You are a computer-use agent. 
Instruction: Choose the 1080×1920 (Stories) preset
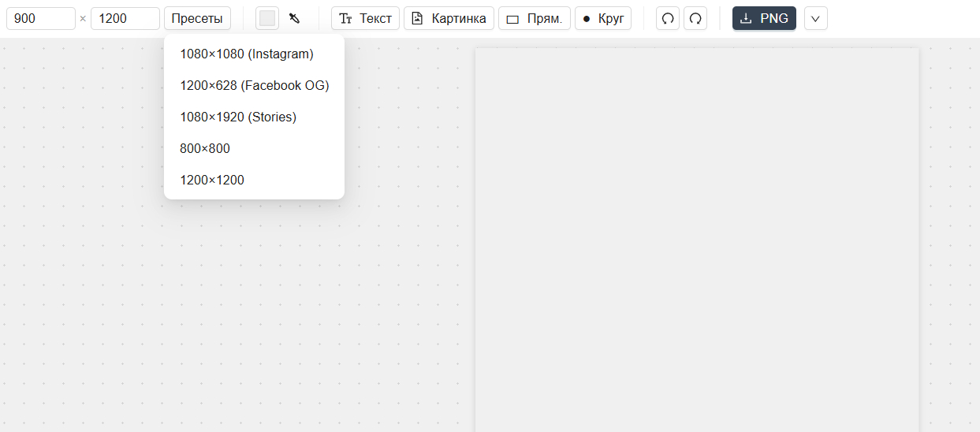point(254,117)
